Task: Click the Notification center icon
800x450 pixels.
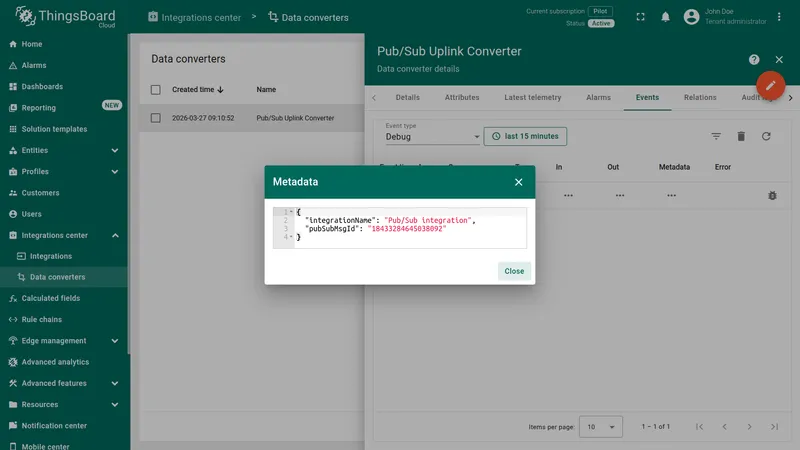Action: point(13,426)
